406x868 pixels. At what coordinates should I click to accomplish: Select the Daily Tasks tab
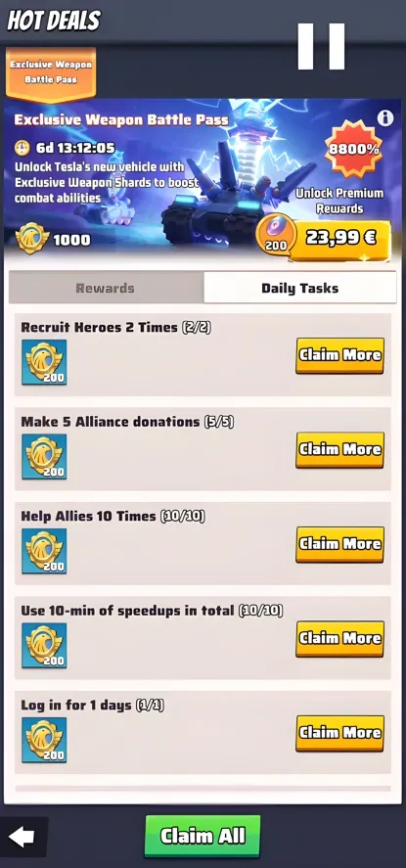pyautogui.click(x=299, y=288)
